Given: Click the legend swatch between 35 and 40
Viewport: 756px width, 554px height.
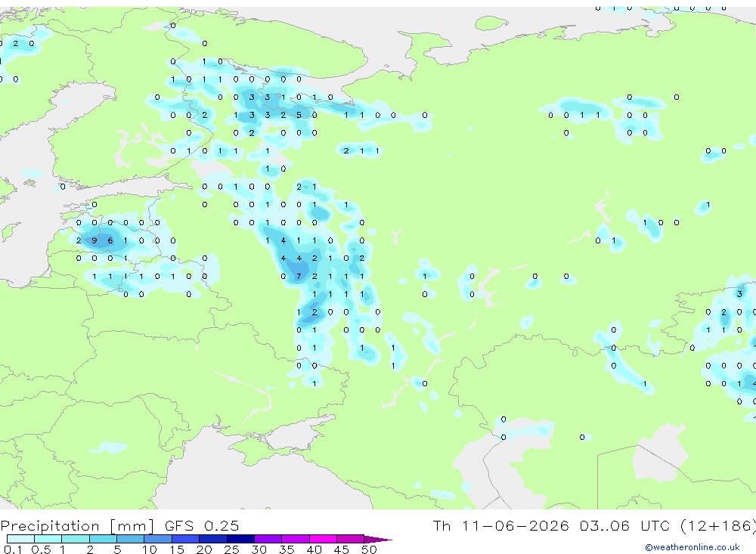Looking at the screenshot, I should point(296,539).
